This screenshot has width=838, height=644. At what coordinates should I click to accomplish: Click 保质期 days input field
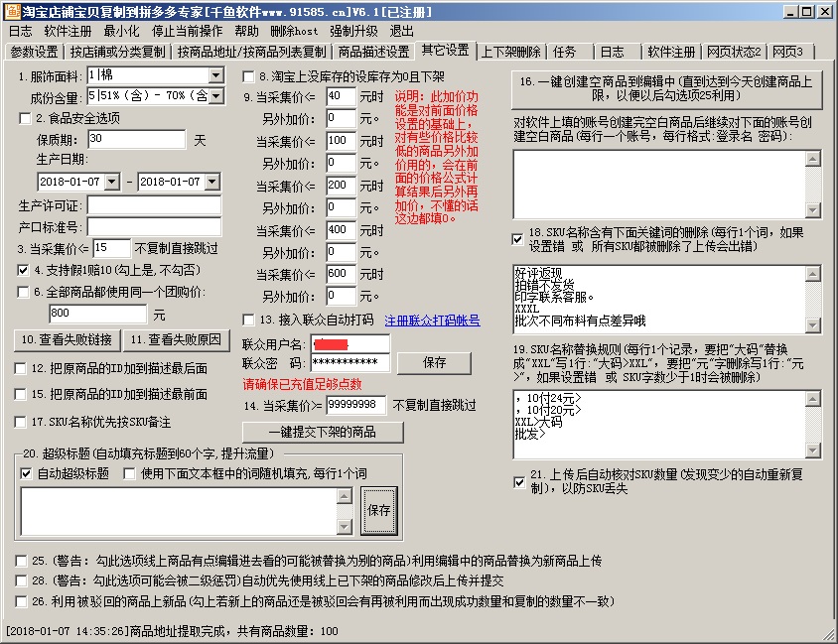click(137, 139)
